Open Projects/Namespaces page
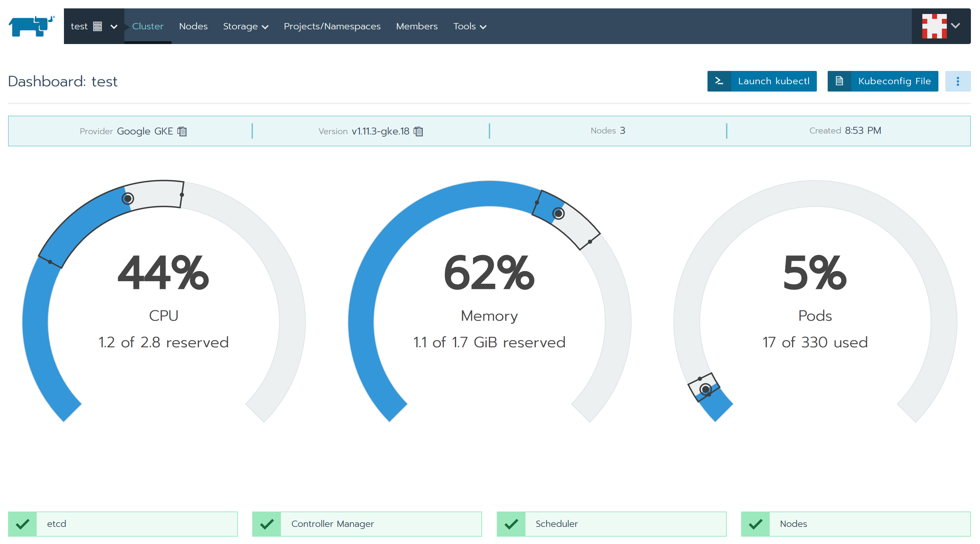Screen dimensions: 980x544 click(x=332, y=26)
